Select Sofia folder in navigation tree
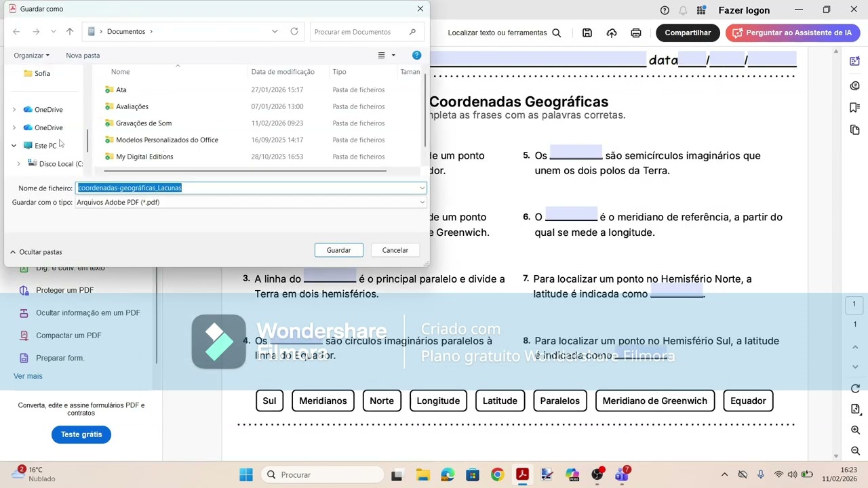The image size is (868, 488). (x=42, y=73)
